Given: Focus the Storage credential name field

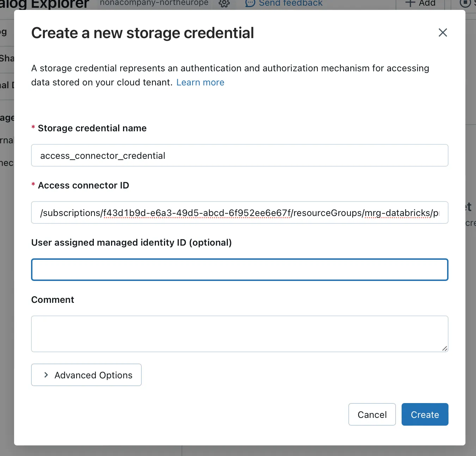Looking at the screenshot, I should click(x=239, y=155).
